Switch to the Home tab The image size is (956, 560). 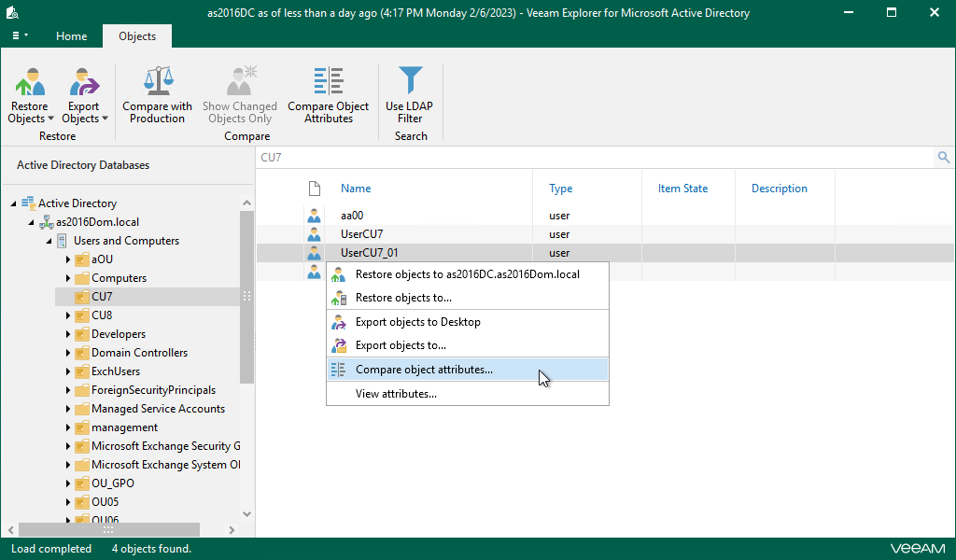[71, 36]
